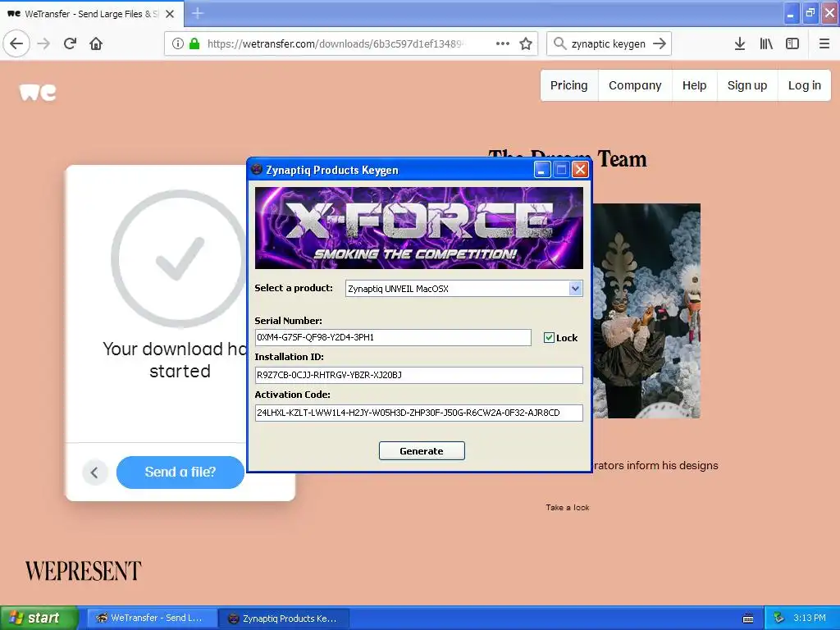Click the system tray icon beside the clock
Screen dimensions: 840x630
coord(779,618)
